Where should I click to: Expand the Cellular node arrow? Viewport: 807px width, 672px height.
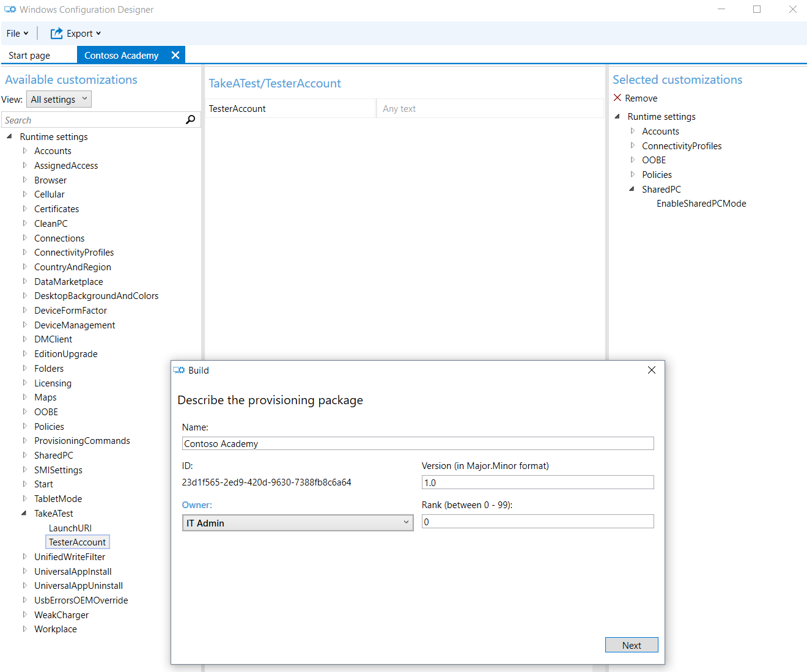tap(24, 194)
